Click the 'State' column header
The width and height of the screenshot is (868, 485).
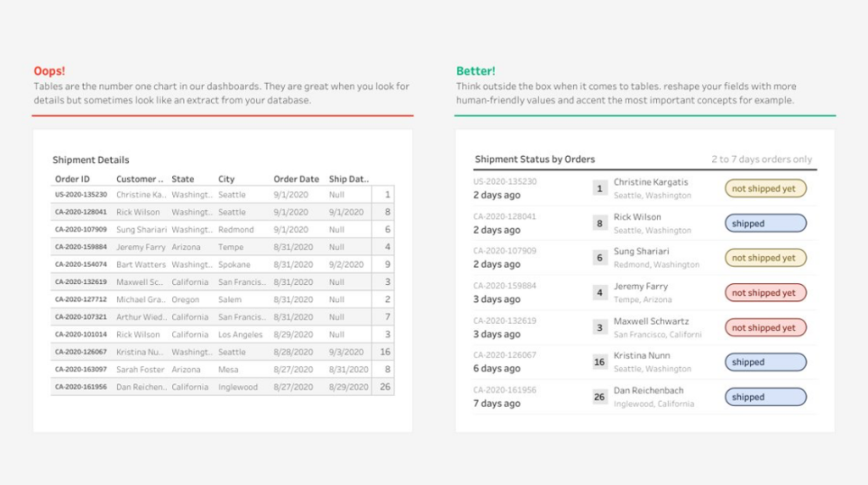coord(183,179)
